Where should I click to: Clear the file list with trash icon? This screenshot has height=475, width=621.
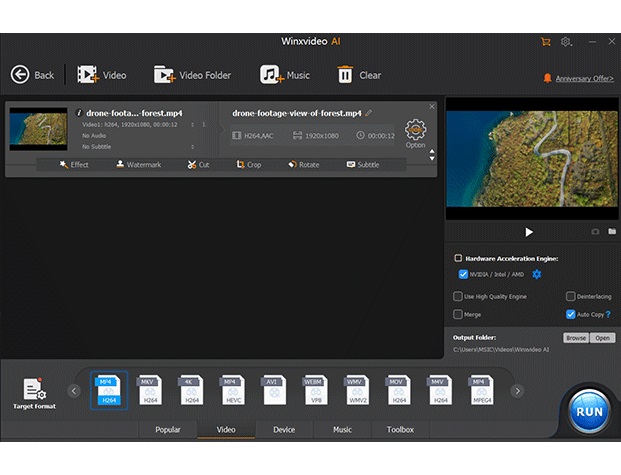pos(345,75)
